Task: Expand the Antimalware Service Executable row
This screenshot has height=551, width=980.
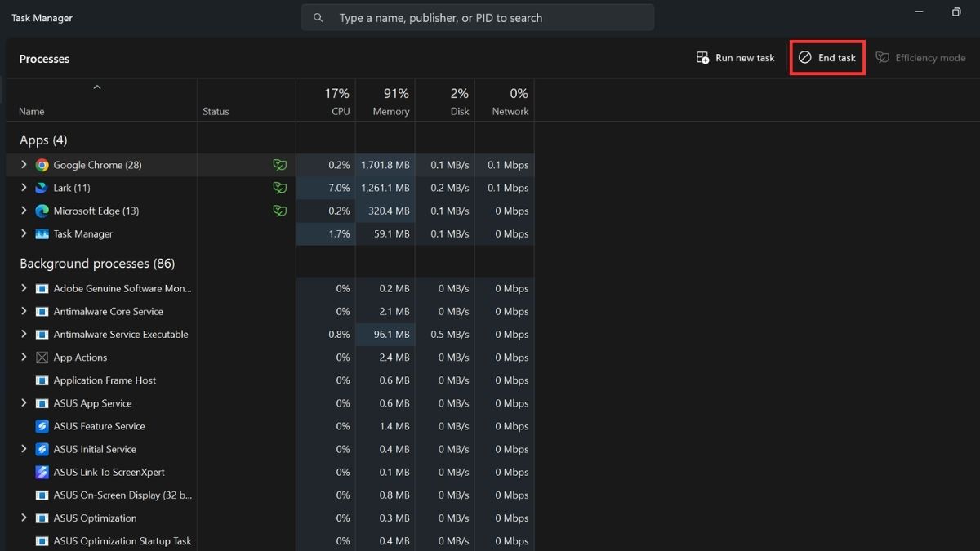Action: [x=24, y=334]
